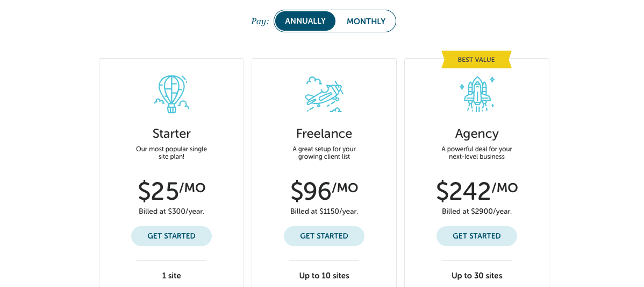Get started with the Starter plan
644x287 pixels.
[x=171, y=236]
